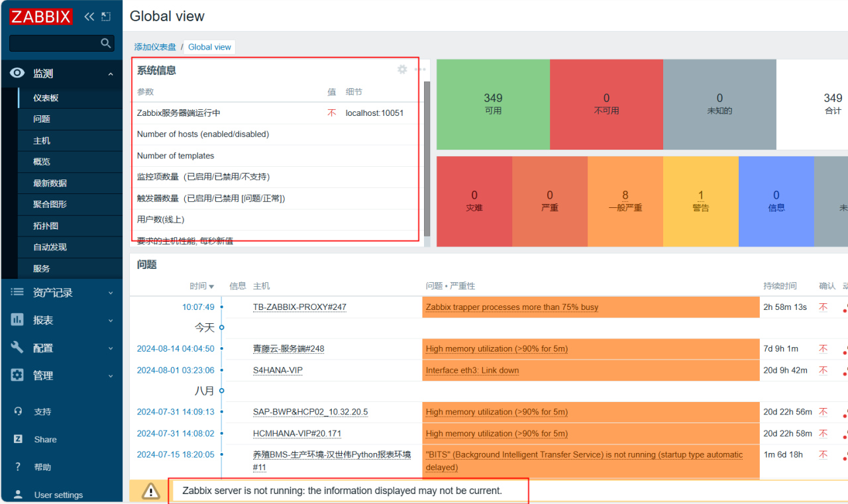Open 仪表板 in the sidebar

[46, 97]
